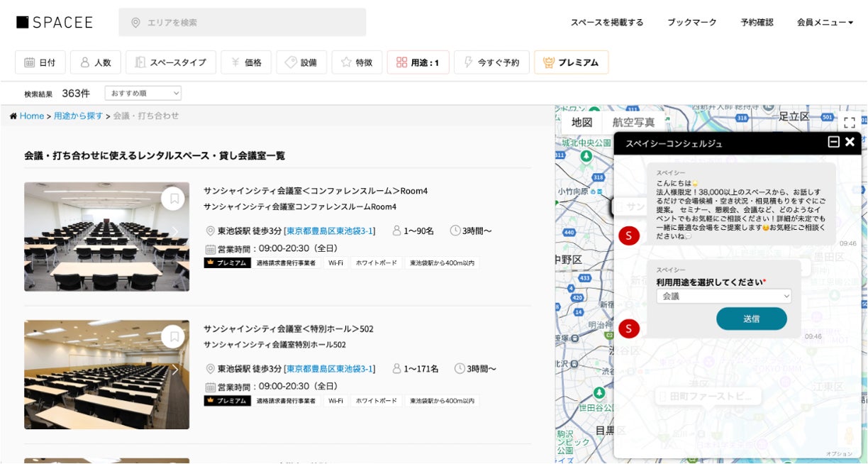Toggle the プレミアム filter
868x464 pixels.
(571, 62)
